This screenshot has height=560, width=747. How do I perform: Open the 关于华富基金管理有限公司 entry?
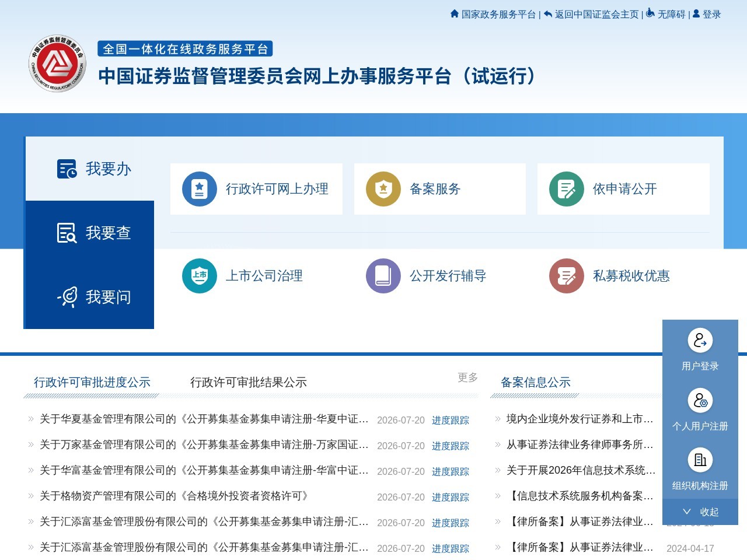(204, 470)
